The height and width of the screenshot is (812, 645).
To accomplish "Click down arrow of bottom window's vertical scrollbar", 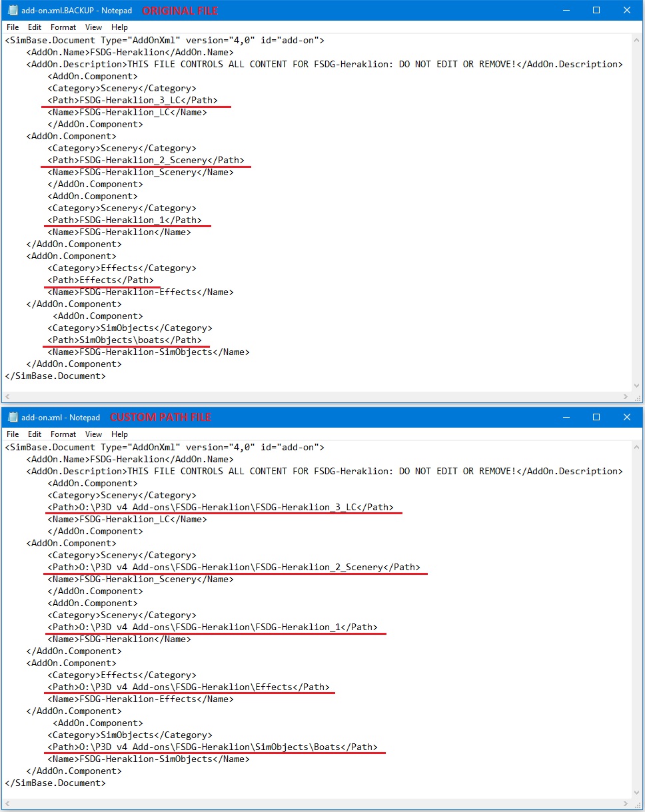I will [x=636, y=792].
